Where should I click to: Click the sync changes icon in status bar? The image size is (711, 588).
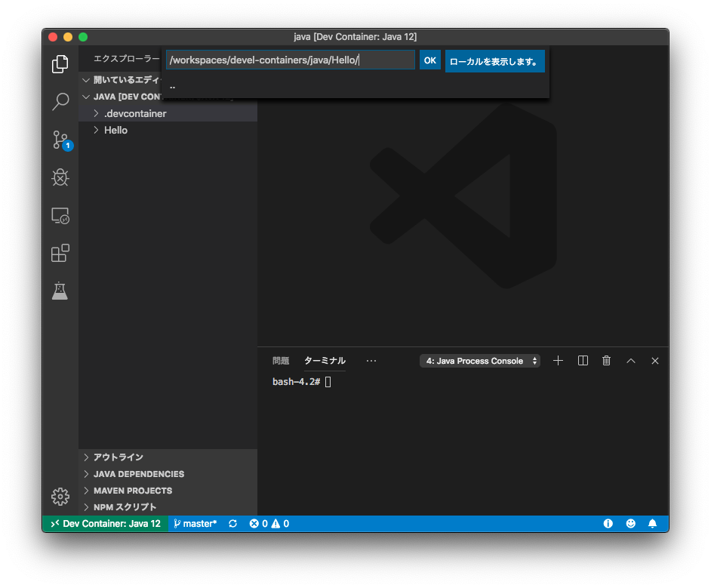click(x=233, y=524)
